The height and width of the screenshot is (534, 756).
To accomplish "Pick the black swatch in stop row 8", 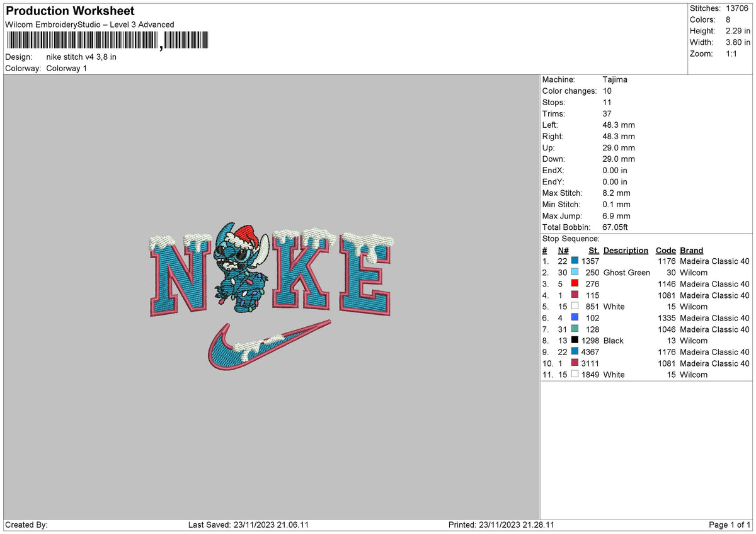I will 575,341.
